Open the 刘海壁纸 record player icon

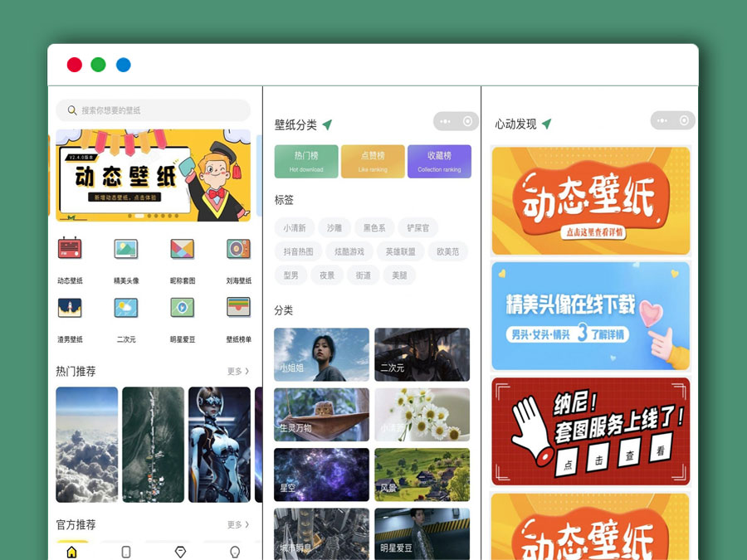[238, 250]
